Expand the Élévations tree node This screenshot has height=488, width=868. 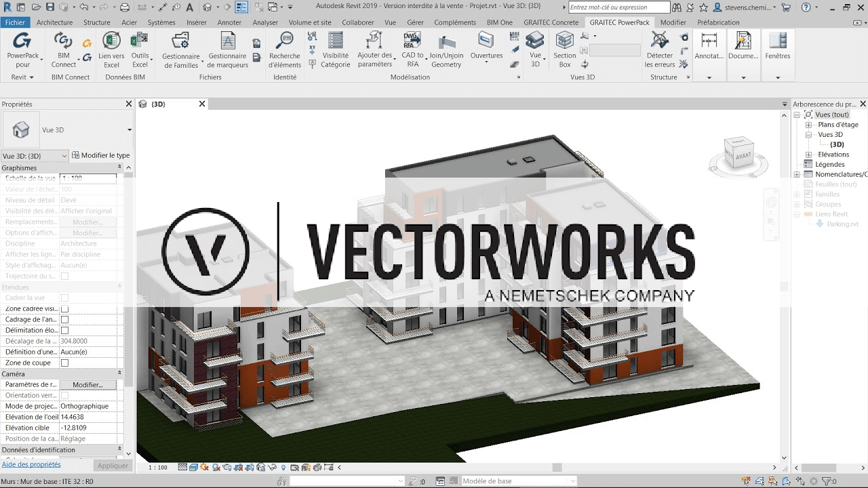coord(808,155)
